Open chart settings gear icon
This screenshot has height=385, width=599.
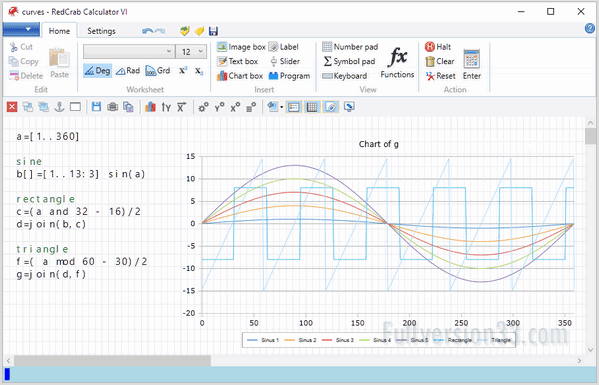[x=203, y=107]
